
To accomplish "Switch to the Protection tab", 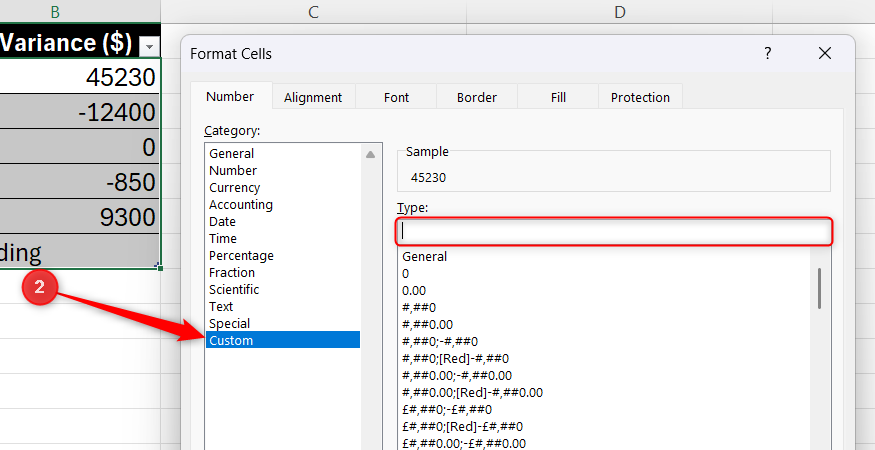I will (640, 98).
